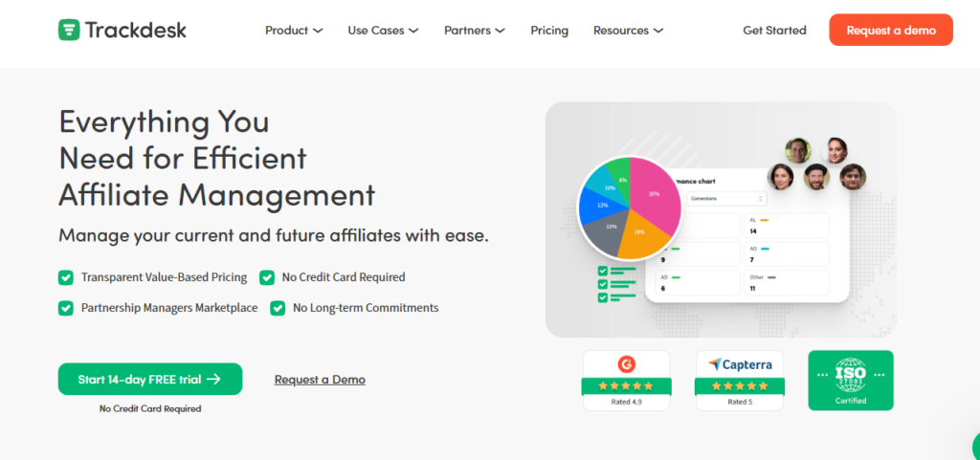Open the Resources menu
This screenshot has height=460, width=980.
coord(628,31)
